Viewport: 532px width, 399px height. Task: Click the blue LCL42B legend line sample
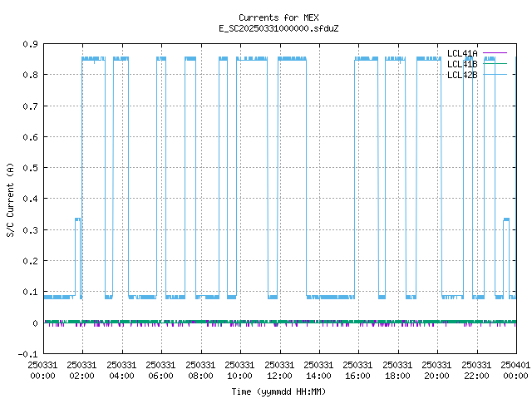(x=495, y=74)
